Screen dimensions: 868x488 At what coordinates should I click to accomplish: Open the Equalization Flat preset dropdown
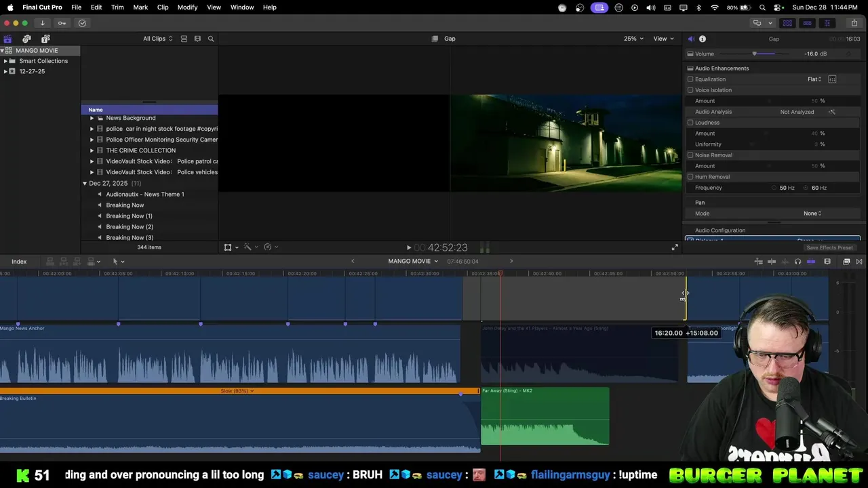tap(814, 79)
